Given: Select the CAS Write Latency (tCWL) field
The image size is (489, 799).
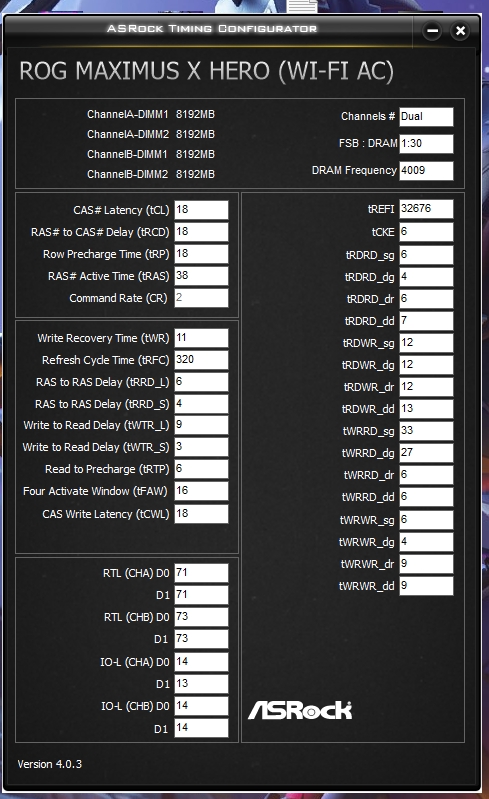Looking at the screenshot, I should pyautogui.click(x=201, y=514).
